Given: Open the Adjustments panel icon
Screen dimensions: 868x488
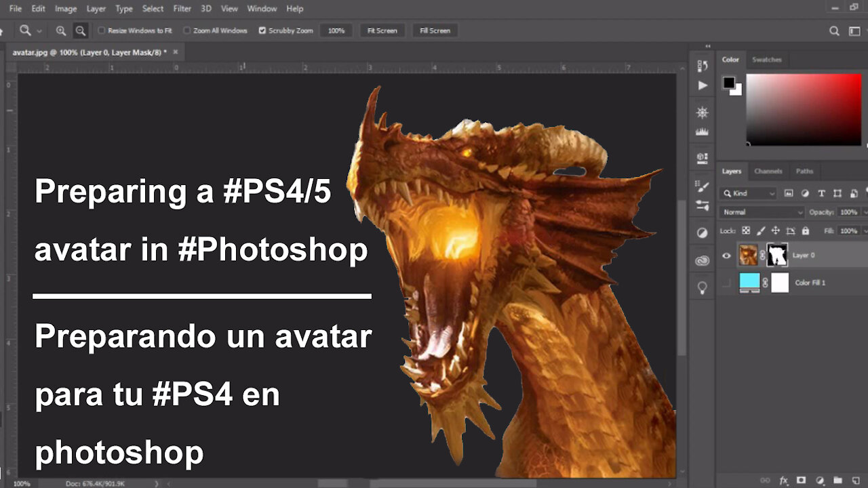Looking at the screenshot, I should tap(702, 233).
